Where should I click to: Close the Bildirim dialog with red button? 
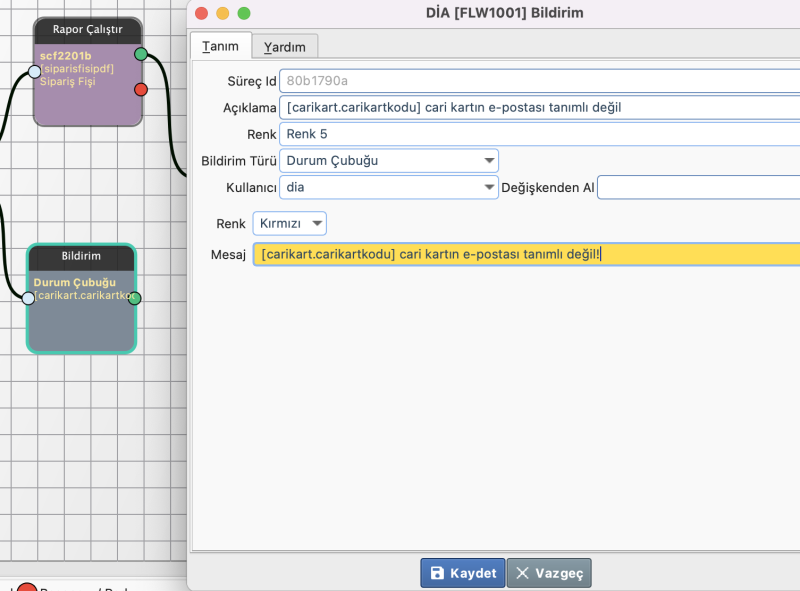pyautogui.click(x=201, y=13)
